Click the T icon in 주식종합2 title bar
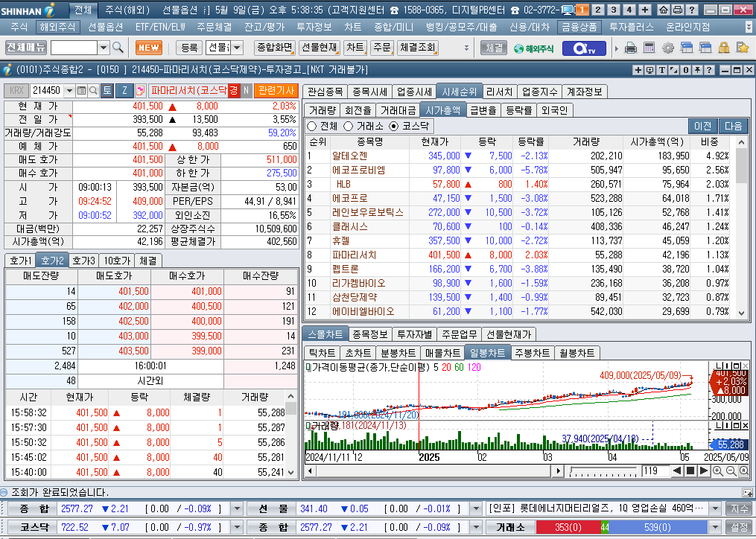The width and height of the screenshot is (756, 539). (x=662, y=70)
